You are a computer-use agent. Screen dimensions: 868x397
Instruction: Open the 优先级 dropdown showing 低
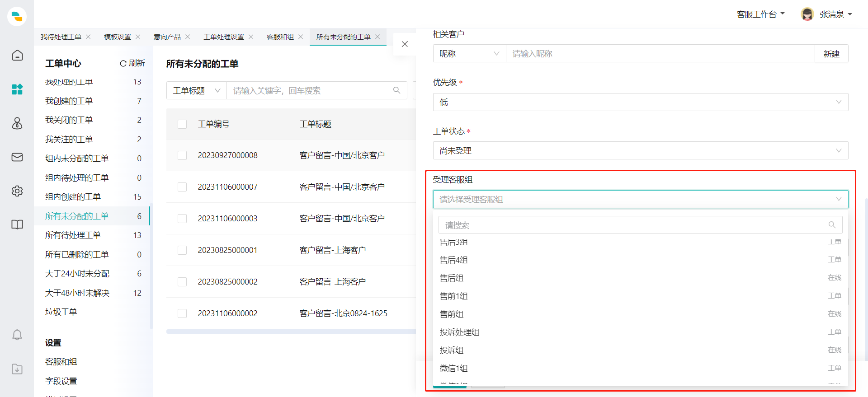pos(641,102)
